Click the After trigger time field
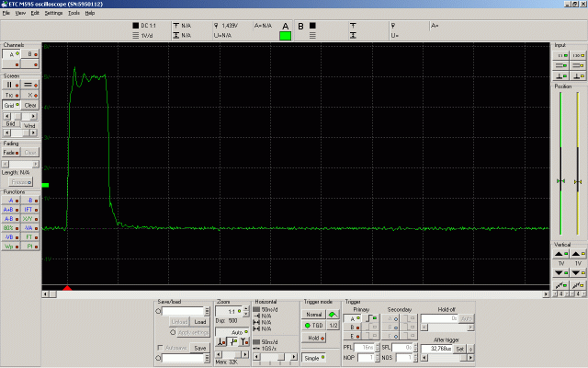This screenshot has width=588, height=368. 435,349
